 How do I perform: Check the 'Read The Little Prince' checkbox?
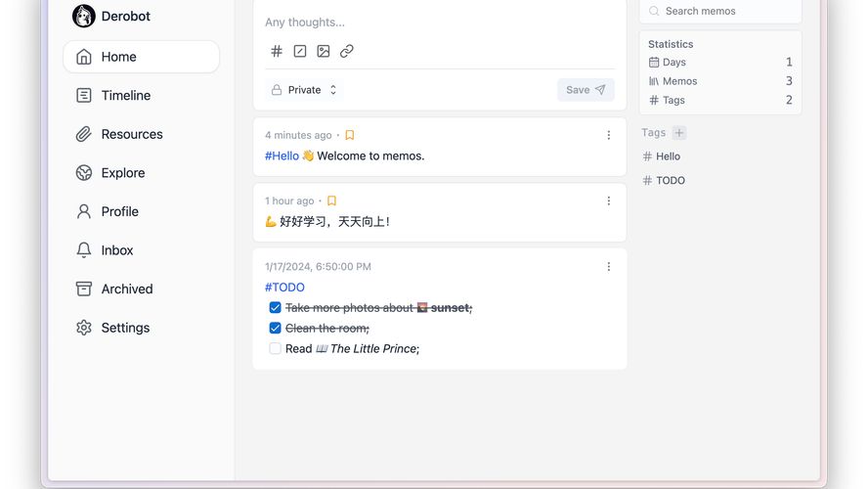276,348
